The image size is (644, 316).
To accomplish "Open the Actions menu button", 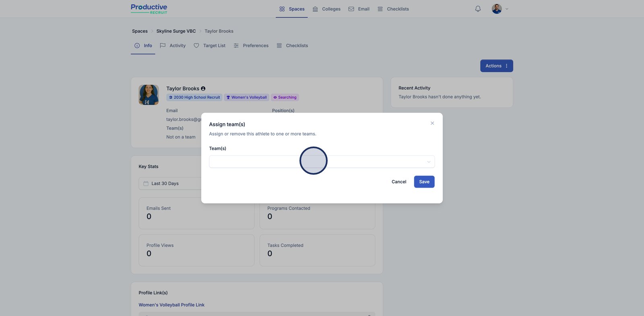I will tap(496, 66).
